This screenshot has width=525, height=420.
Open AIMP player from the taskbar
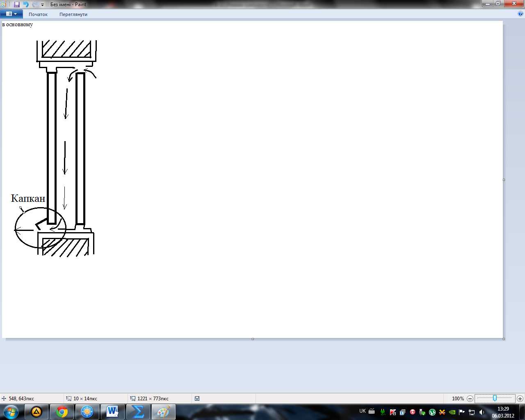37,412
